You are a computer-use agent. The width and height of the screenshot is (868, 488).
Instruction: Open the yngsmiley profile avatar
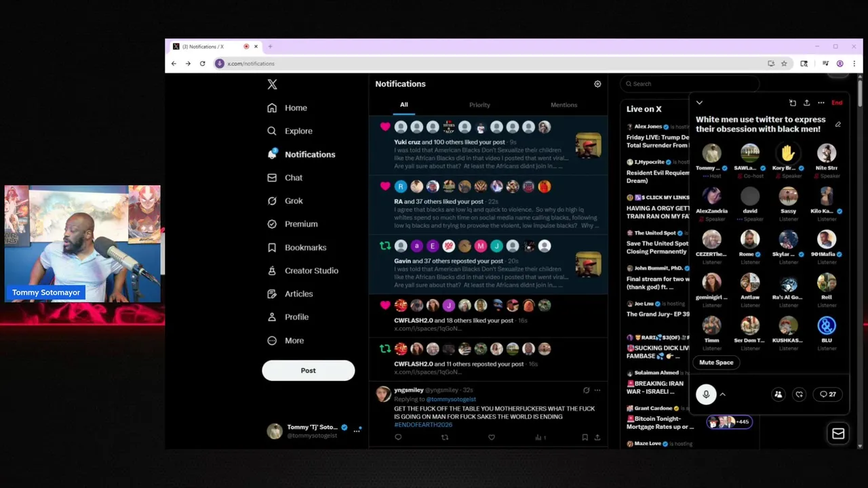coord(383,394)
